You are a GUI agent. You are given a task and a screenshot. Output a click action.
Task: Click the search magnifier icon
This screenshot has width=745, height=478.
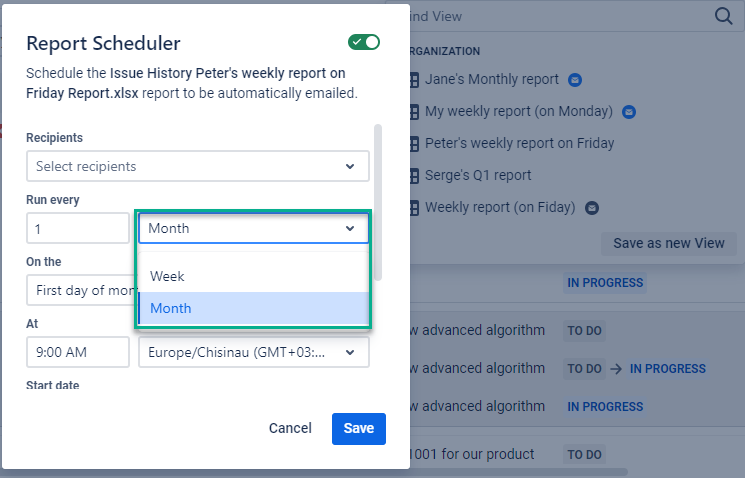click(724, 16)
